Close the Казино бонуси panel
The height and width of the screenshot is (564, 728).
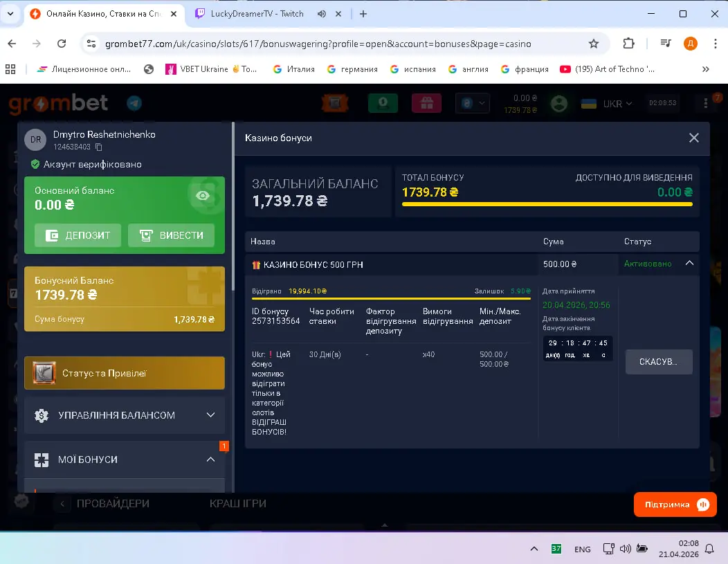point(693,138)
